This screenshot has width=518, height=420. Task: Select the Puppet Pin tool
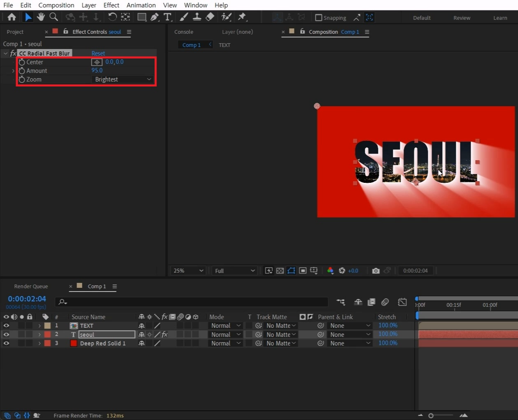pos(242,17)
